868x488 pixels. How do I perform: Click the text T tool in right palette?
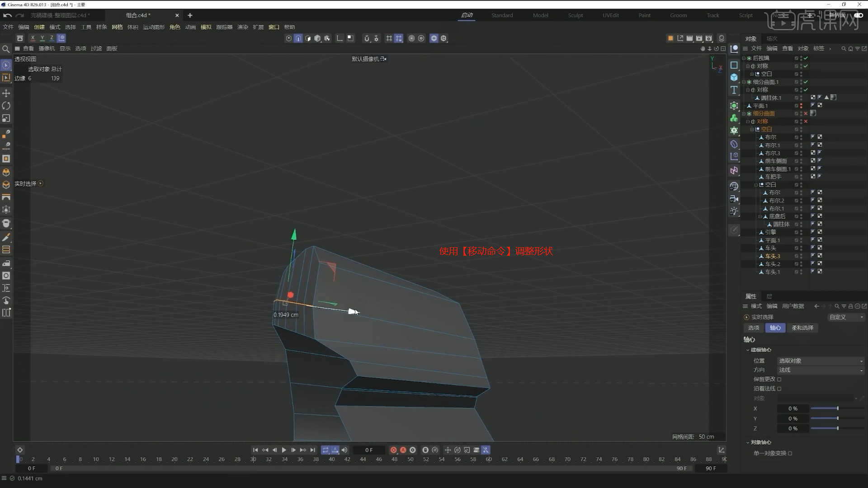point(734,90)
